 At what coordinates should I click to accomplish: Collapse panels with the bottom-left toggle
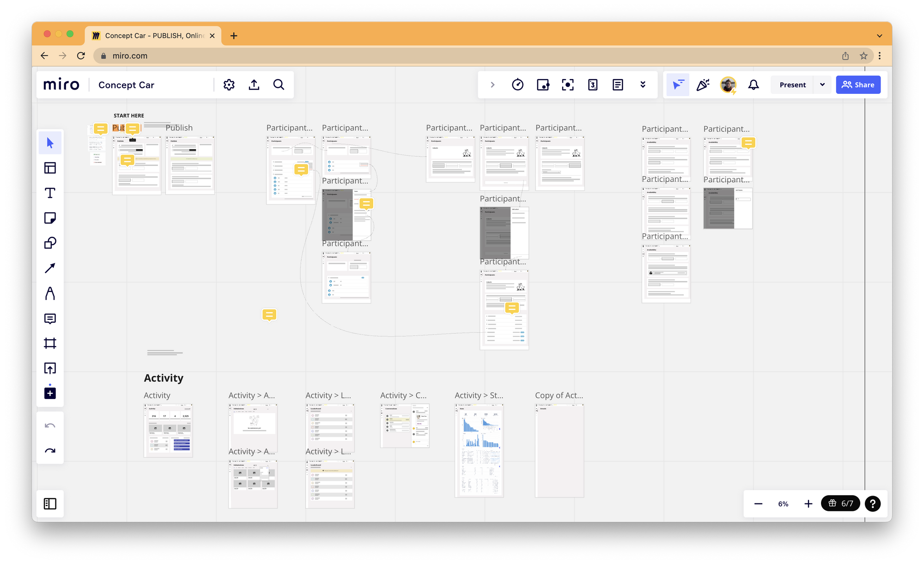[50, 503]
